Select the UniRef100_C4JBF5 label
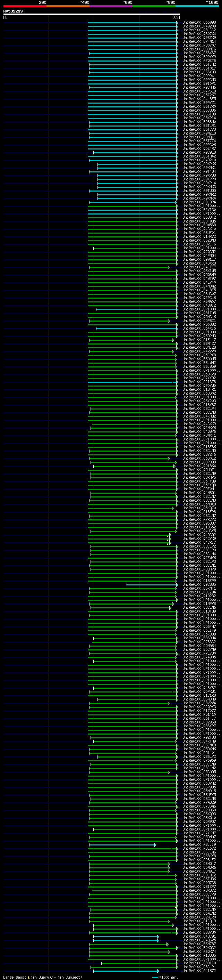This screenshot has width=222, height=980. coord(199,99)
